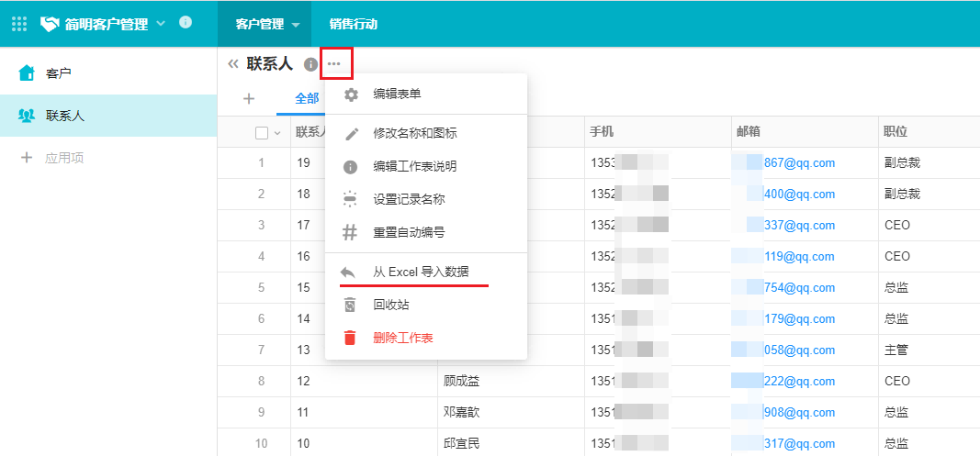Select 修改名称和图标 menu entry

pos(414,133)
